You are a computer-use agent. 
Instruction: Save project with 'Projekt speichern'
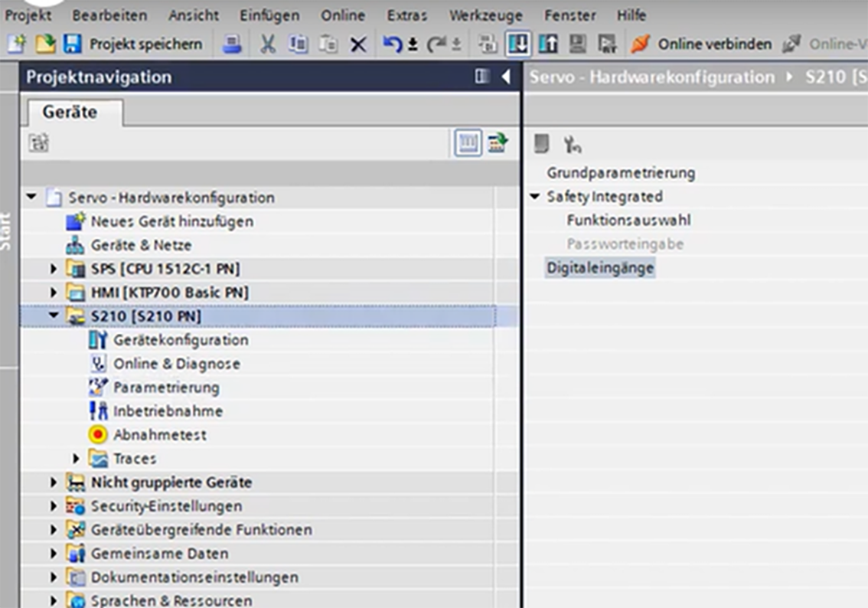[133, 44]
